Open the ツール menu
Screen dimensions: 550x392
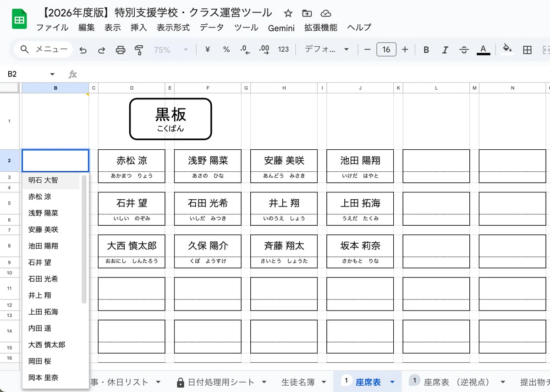click(246, 27)
